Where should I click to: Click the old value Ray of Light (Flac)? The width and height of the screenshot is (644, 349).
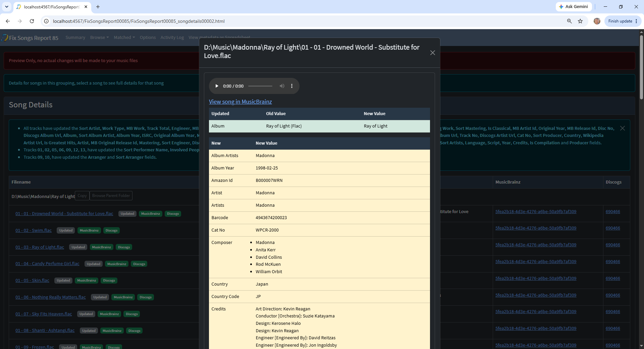pos(284,126)
